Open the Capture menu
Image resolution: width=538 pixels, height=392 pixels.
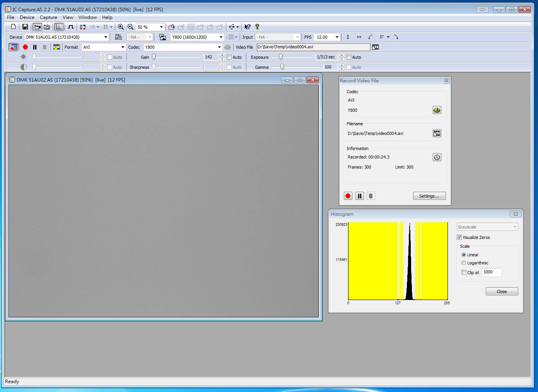48,17
